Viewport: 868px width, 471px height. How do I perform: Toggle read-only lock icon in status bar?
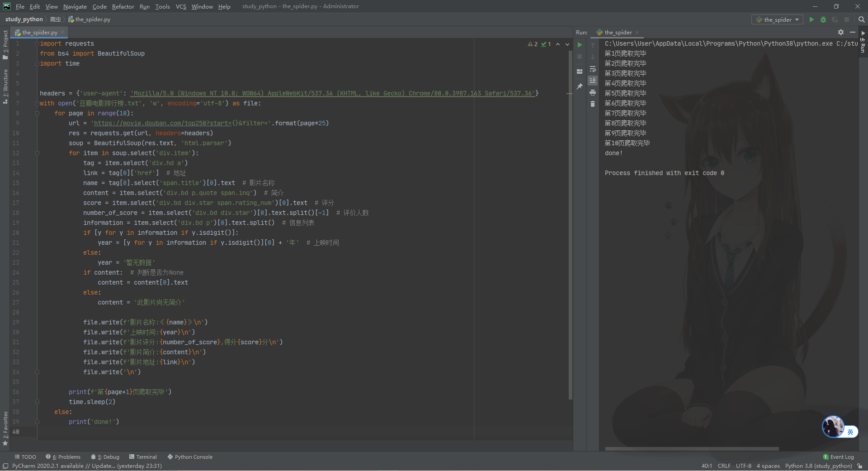pos(859,466)
